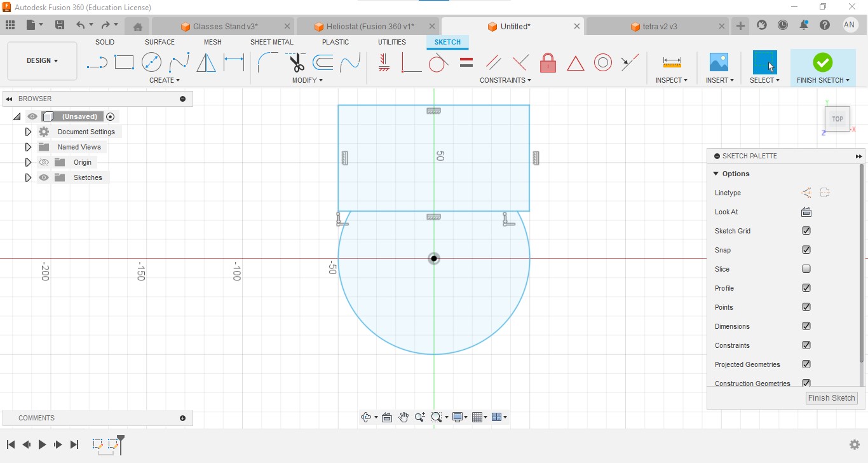This screenshot has height=463, width=868.
Task: Apply the Concentric constraint
Action: click(x=603, y=62)
